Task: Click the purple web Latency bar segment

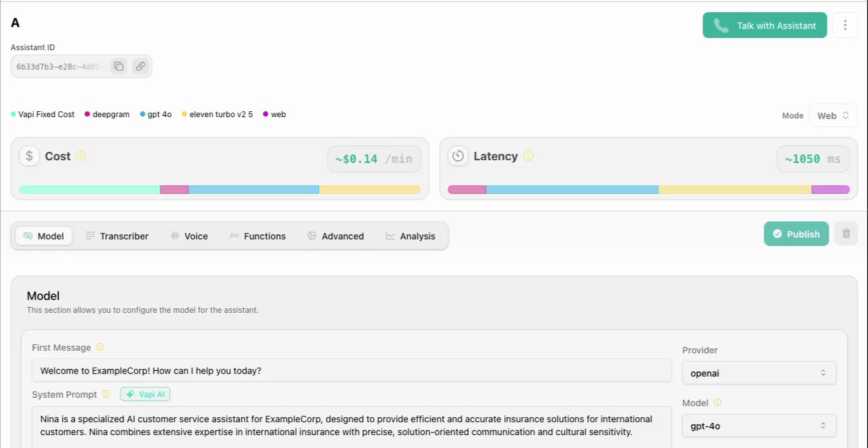Action: [x=831, y=190]
